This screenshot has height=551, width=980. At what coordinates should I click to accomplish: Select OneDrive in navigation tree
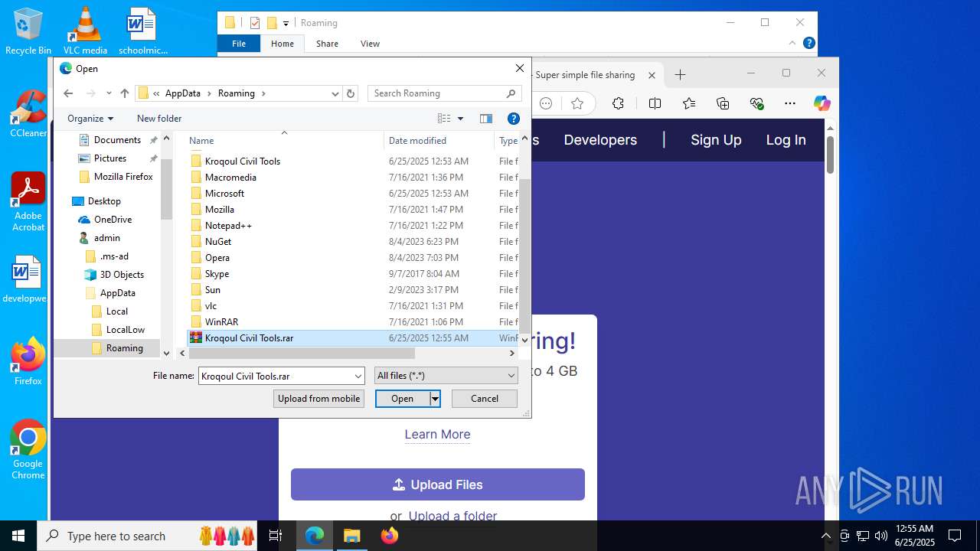pyautogui.click(x=113, y=220)
